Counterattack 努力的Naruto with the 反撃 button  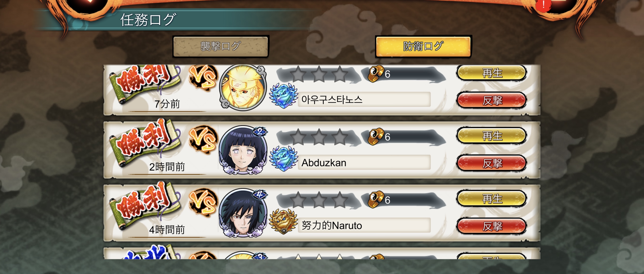[492, 226]
